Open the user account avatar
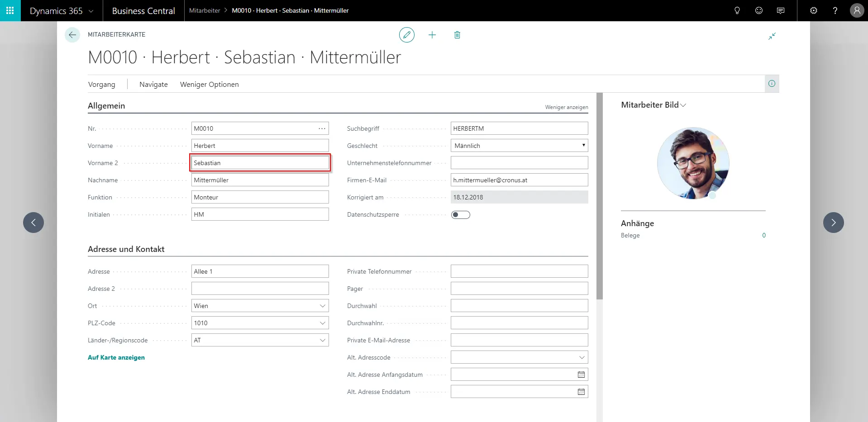 coord(857,10)
